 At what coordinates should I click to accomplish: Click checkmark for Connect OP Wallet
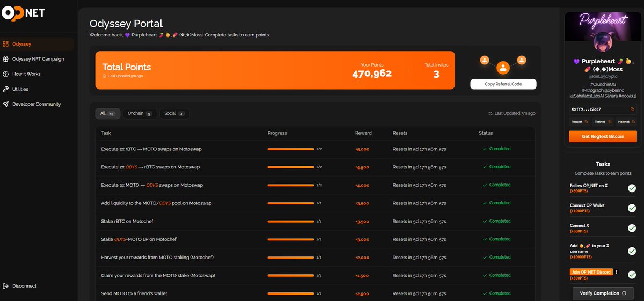[632, 209]
